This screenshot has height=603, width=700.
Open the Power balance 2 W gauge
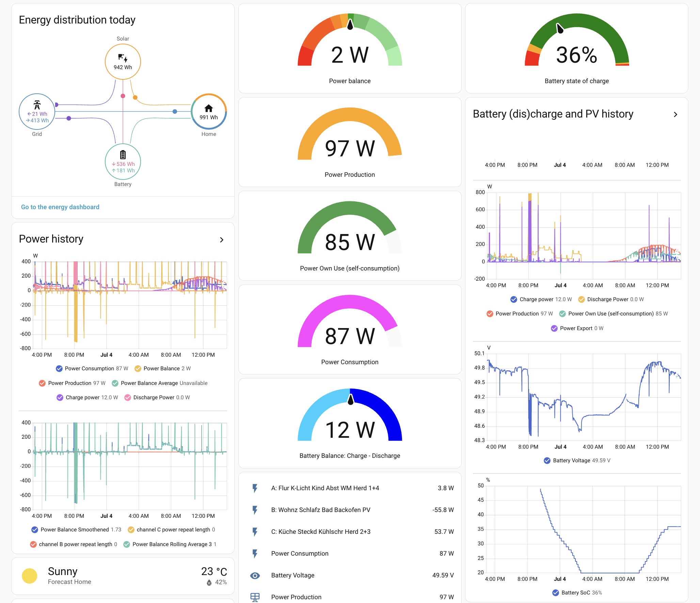click(x=350, y=48)
